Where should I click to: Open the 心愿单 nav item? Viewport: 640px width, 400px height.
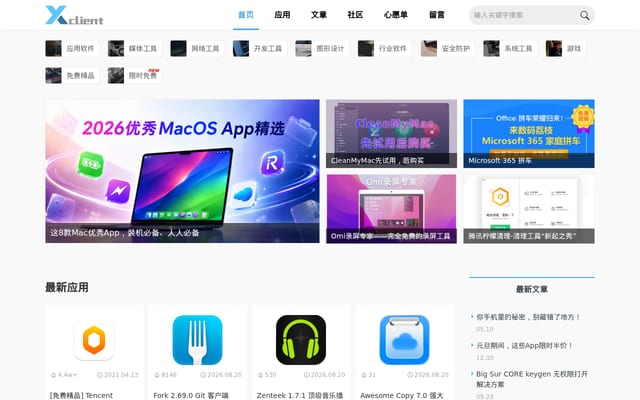click(x=396, y=15)
